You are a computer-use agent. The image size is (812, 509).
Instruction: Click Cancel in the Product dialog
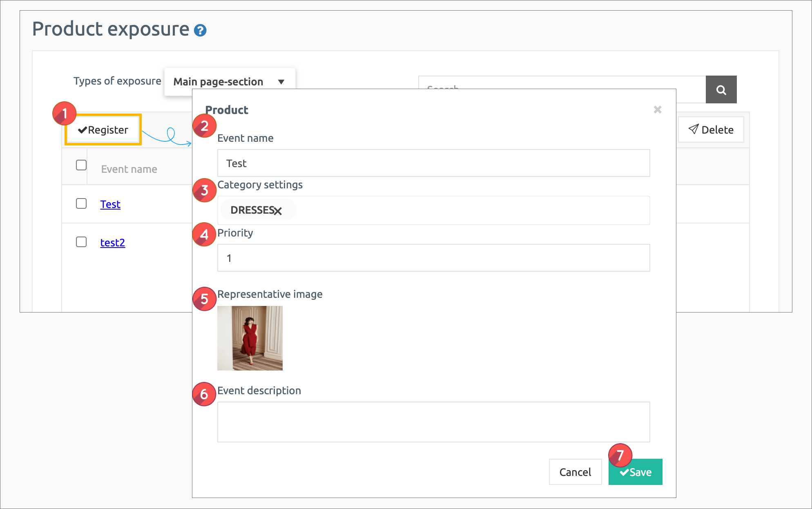(575, 472)
